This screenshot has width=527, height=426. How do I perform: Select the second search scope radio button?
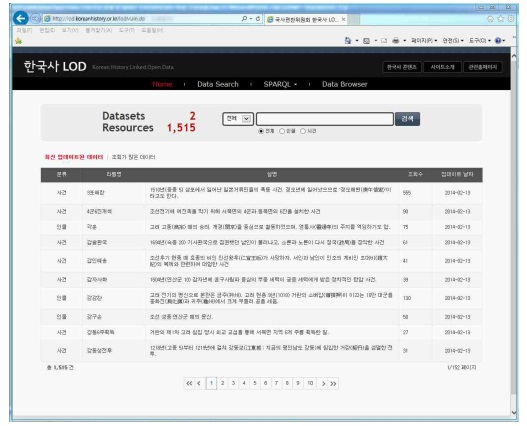pos(282,131)
